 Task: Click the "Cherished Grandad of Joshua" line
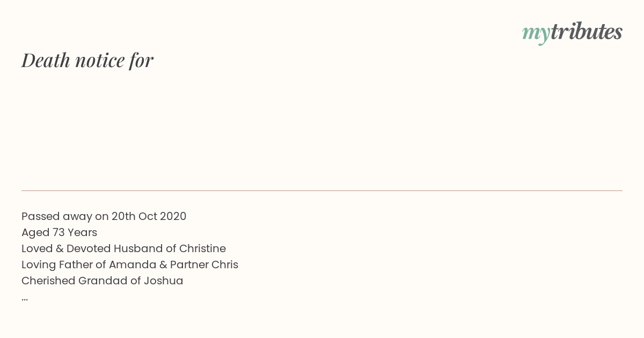click(x=103, y=281)
